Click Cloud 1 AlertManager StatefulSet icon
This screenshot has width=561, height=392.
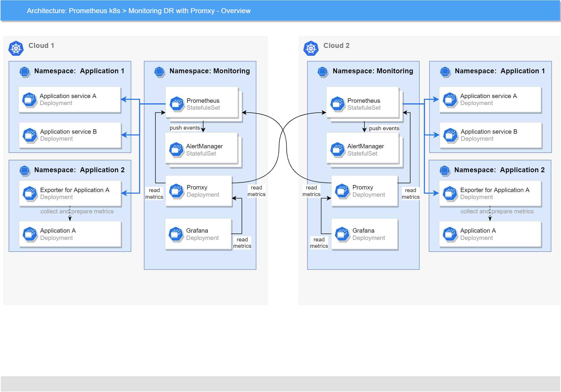coord(176,150)
